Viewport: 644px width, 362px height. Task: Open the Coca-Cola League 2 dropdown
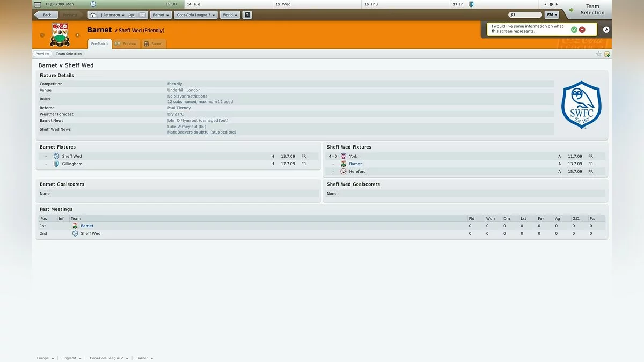(x=195, y=15)
